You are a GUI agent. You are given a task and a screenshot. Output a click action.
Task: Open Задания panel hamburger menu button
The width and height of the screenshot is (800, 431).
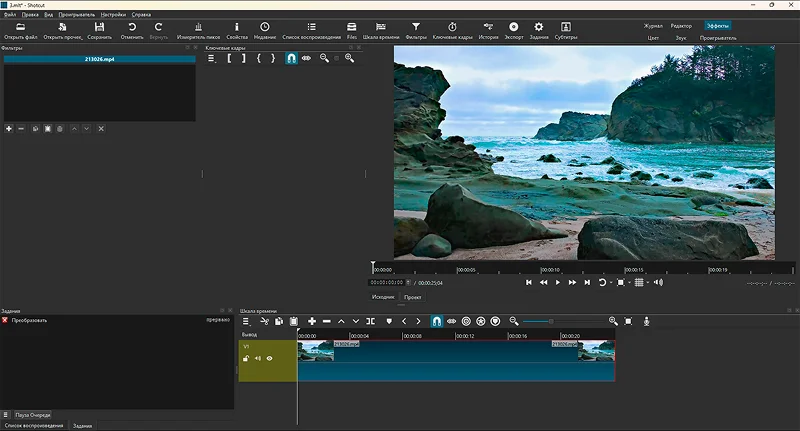point(6,415)
